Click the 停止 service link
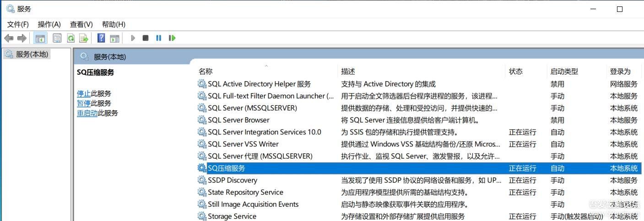Image resolution: width=644 pixels, height=221 pixels. pos(83,94)
